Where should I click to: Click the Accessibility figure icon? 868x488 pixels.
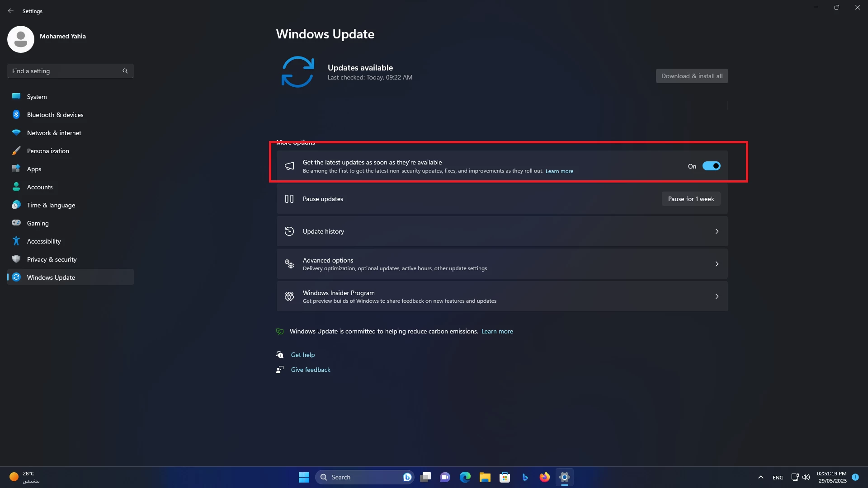[x=16, y=241]
